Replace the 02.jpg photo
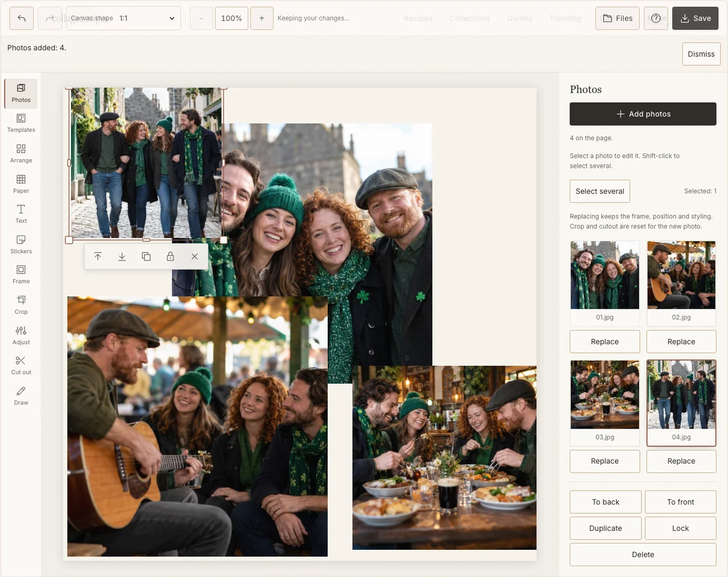Screen dimensions: 728x577 [681, 342]
